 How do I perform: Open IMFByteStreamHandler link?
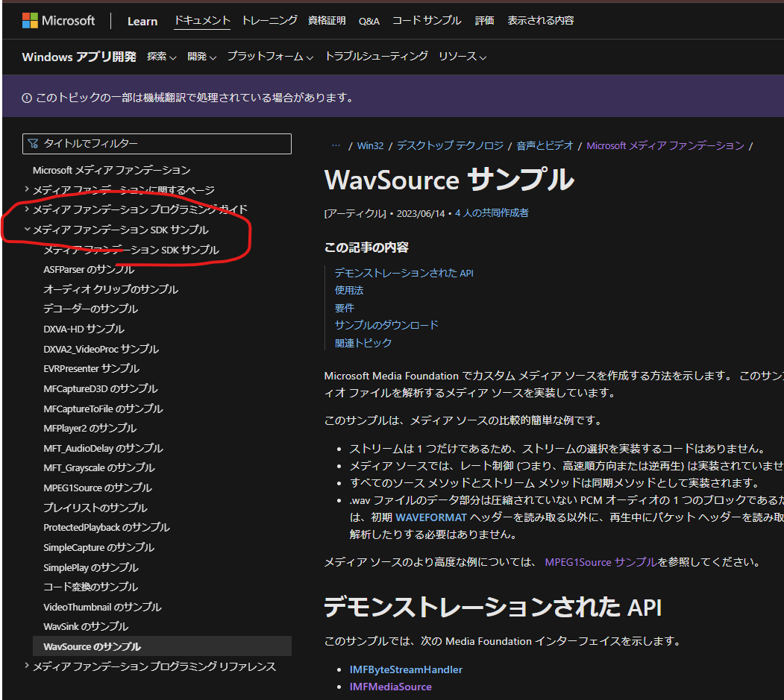[x=406, y=669]
